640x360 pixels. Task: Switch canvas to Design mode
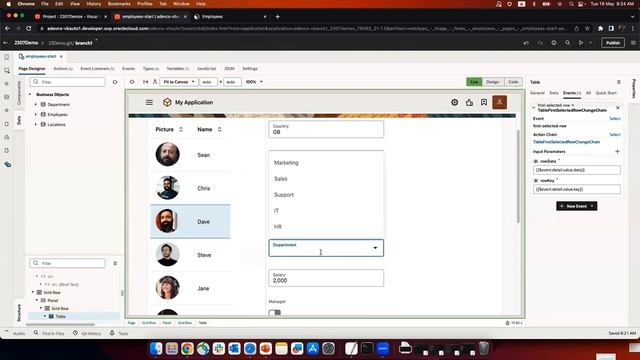point(493,82)
